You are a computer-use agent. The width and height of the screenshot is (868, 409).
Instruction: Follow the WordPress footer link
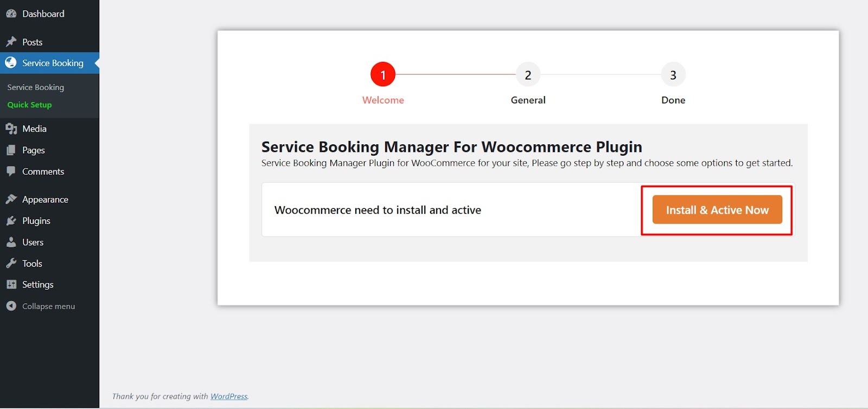229,397
